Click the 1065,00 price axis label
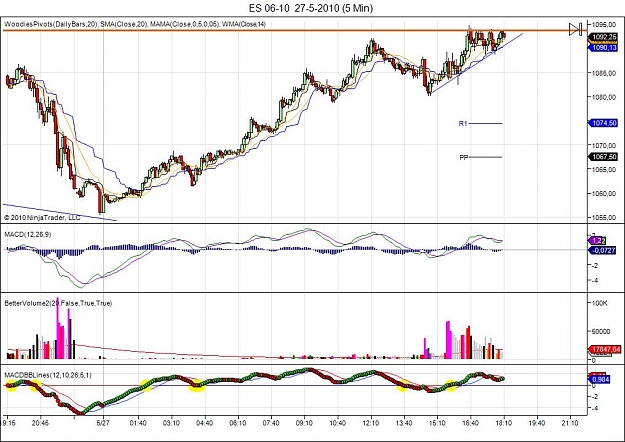Screen dimensions: 625x442 (x=605, y=170)
